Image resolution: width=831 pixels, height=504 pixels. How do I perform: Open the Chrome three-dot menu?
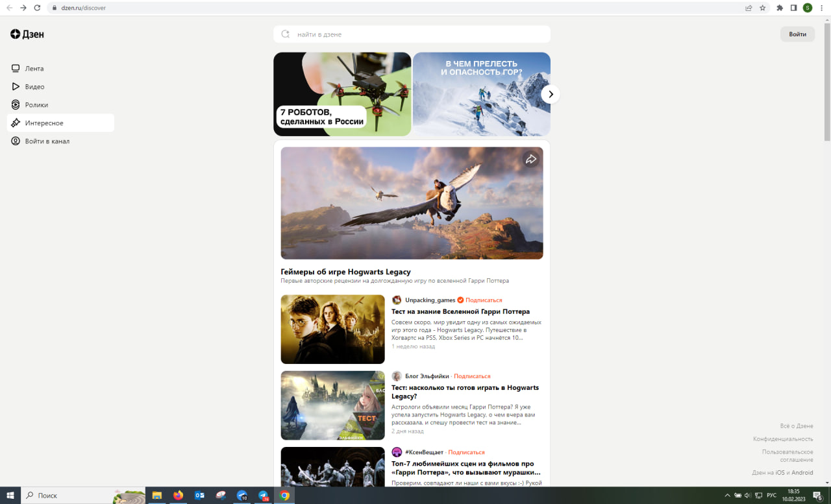(822, 8)
